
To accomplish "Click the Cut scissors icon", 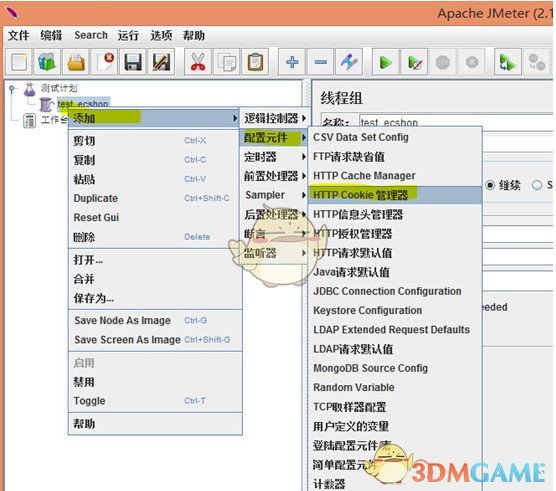I will (x=198, y=62).
